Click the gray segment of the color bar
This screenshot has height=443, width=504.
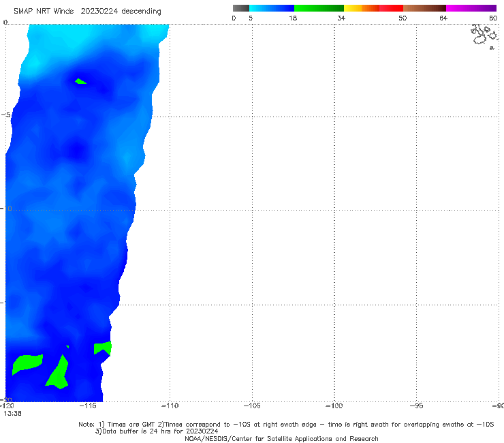pos(241,8)
